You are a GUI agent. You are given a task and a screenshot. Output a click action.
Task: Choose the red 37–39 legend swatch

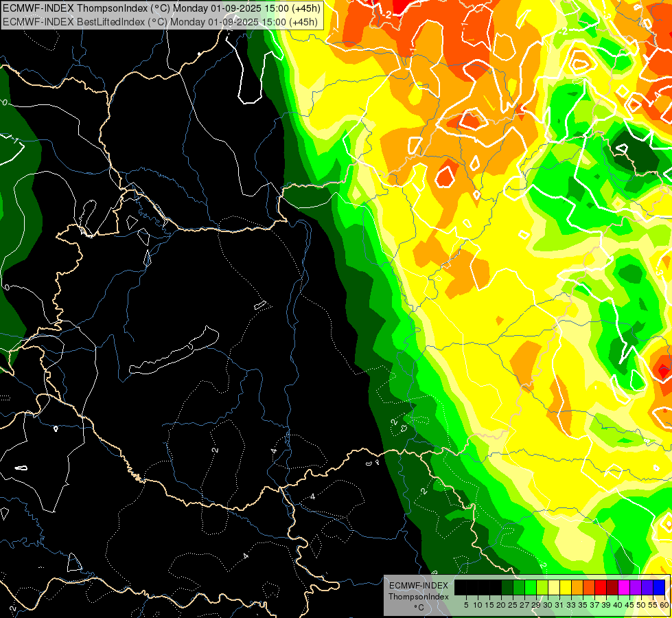pyautogui.click(x=601, y=587)
